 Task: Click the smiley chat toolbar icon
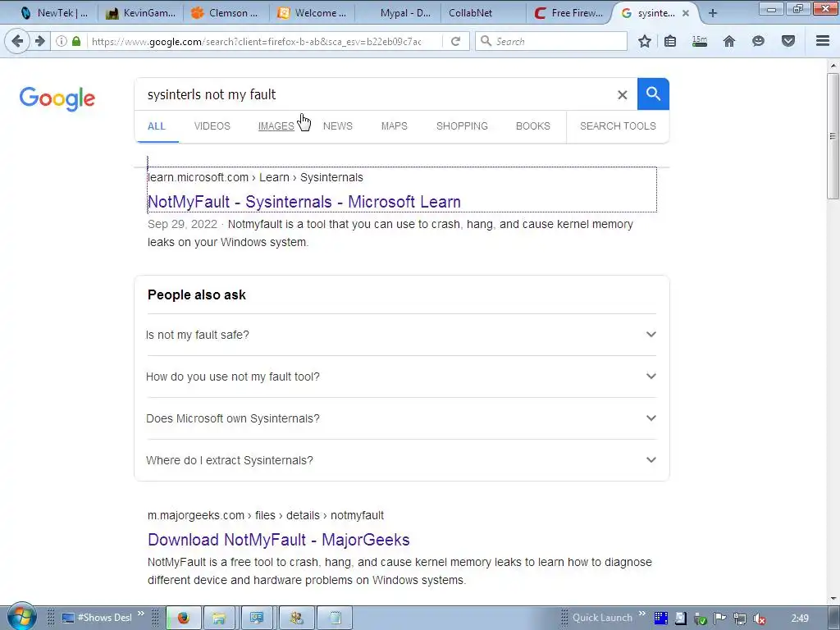[x=758, y=41]
